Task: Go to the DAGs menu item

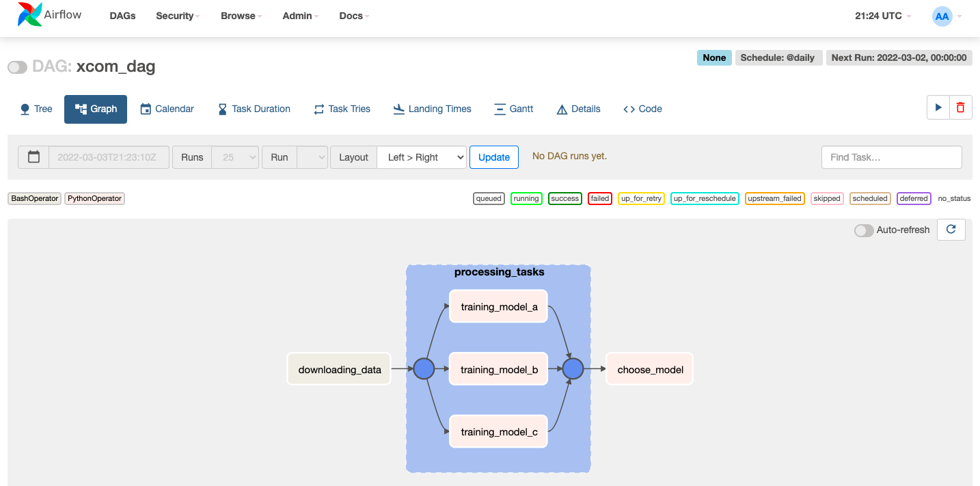Action: click(122, 16)
